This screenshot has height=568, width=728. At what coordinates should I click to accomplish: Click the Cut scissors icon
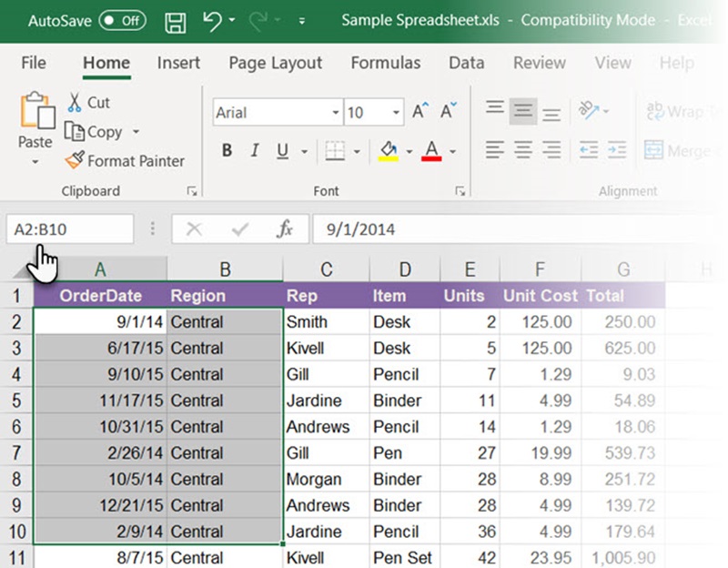[77, 103]
